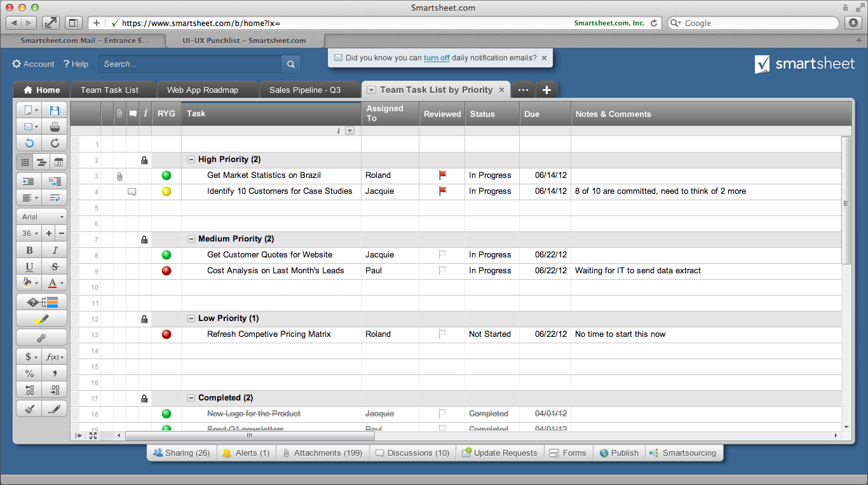868x485 pixels.
Task: Open the font size 36 dropdown
Action: pyautogui.click(x=29, y=233)
